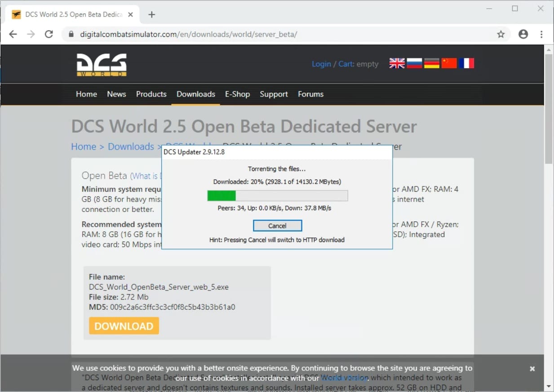This screenshot has width=554, height=392.
Task: Close the DCS World browser tab
Action: pos(130,14)
